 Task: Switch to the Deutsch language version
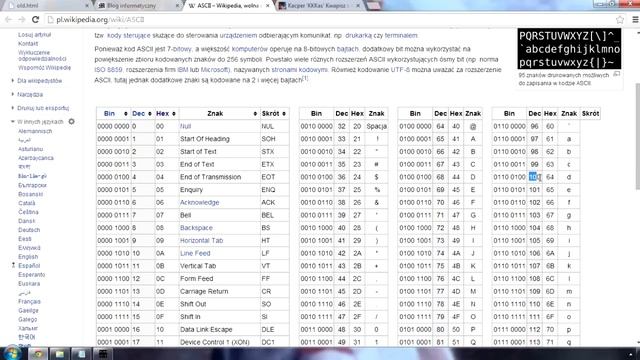(x=29, y=230)
